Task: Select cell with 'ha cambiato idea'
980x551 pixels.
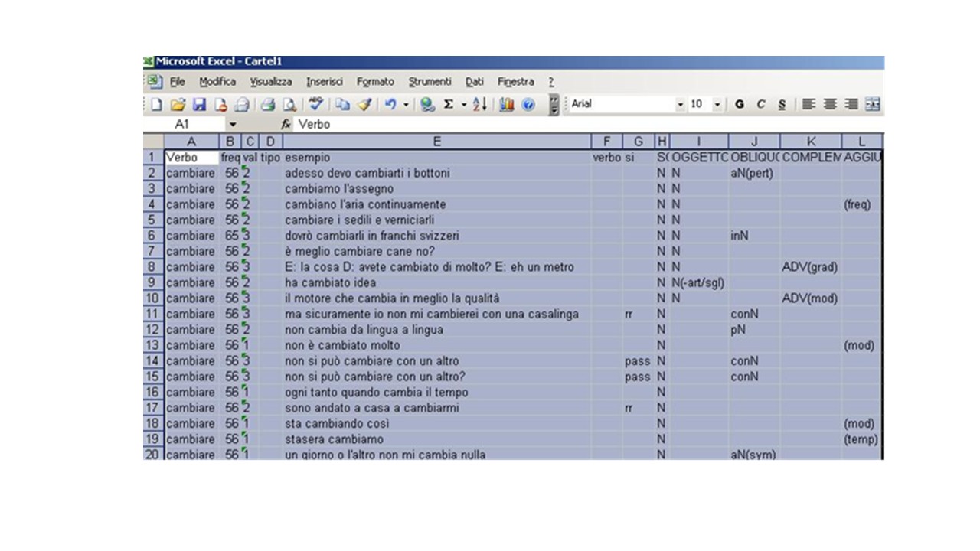Action: (x=436, y=283)
